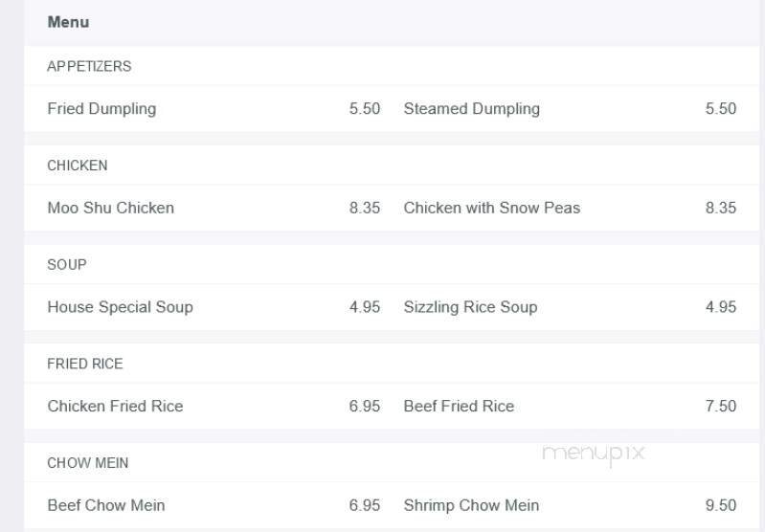Viewport: 765px width, 532px height.
Task: Pick House Special Soup
Action: pyautogui.click(x=120, y=307)
